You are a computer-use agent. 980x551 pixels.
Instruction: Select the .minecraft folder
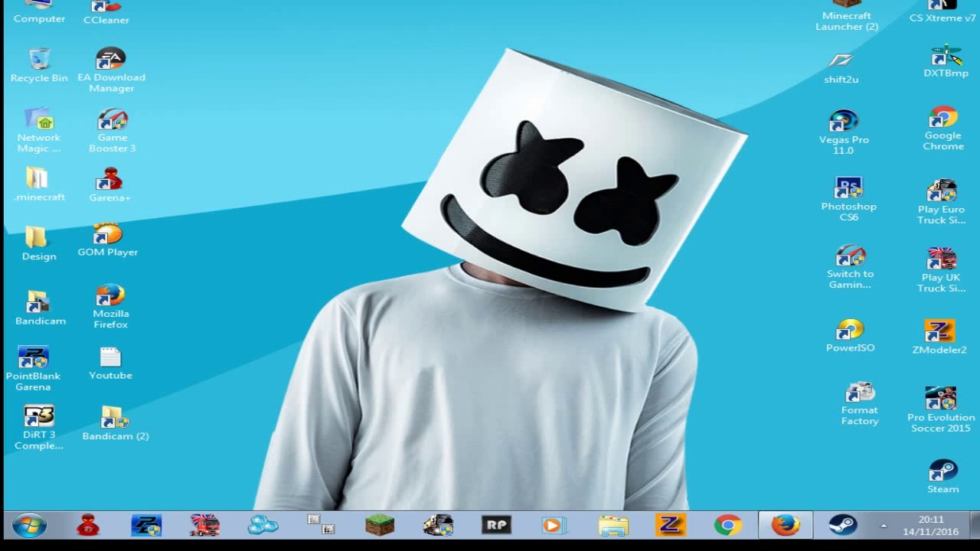coord(39,184)
